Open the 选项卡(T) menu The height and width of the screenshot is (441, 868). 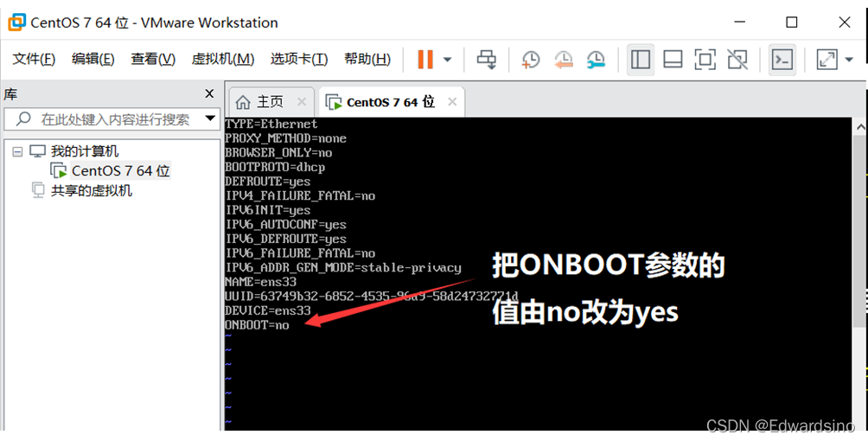click(x=299, y=60)
